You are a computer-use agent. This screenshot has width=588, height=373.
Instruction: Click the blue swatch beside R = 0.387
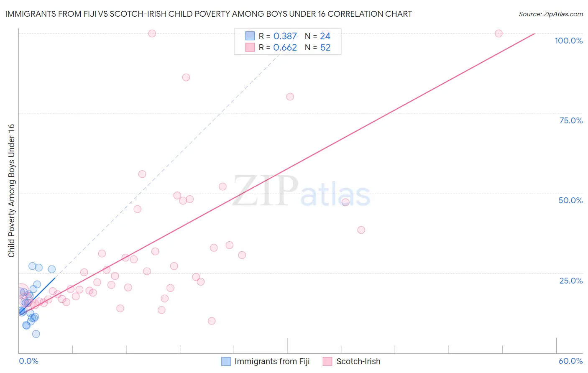(x=250, y=36)
